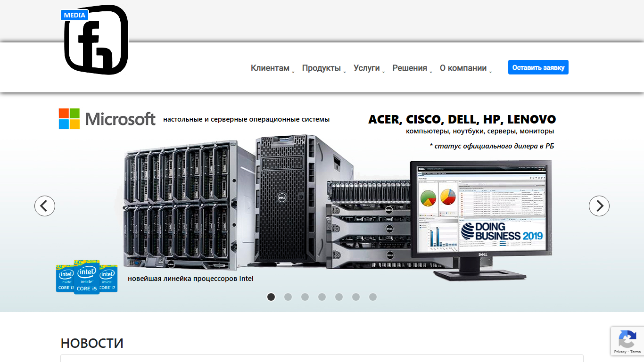Screen dimensions: 644x362
Task: Open reCAPTCHA Privacy link
Action: (x=620, y=352)
